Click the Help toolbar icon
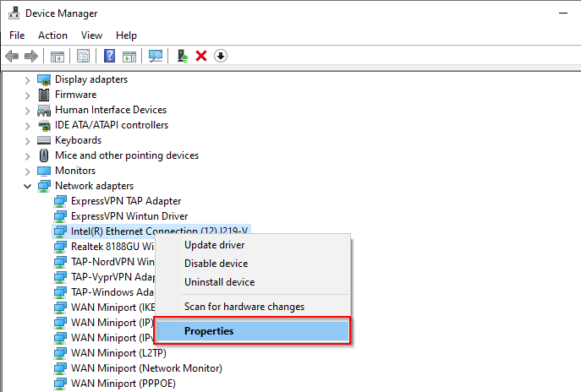 (109, 56)
